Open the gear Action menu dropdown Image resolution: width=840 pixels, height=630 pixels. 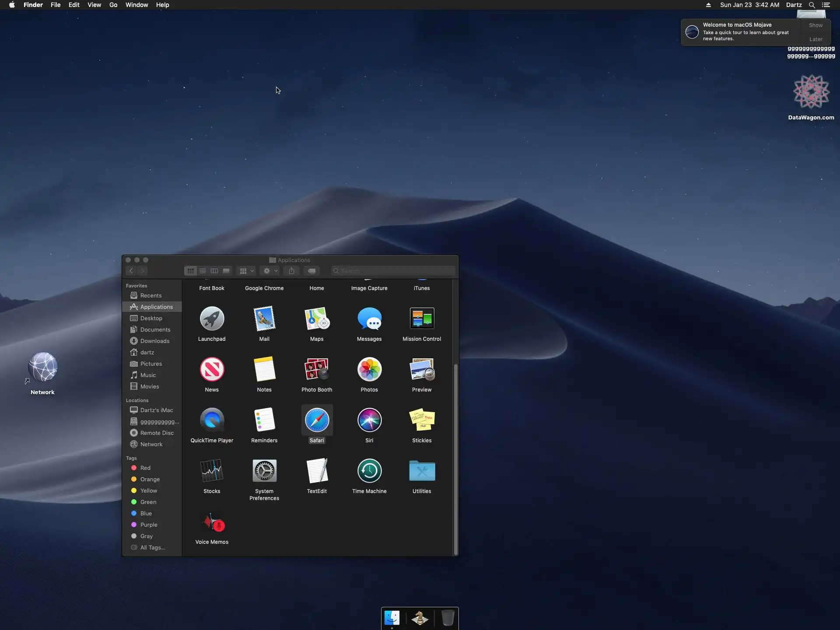[270, 271]
